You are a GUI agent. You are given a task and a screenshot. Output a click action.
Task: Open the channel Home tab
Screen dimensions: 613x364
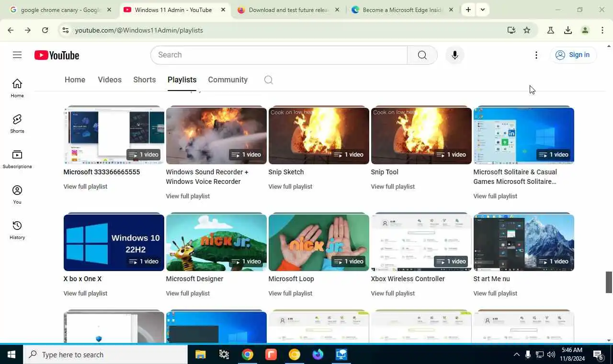pyautogui.click(x=75, y=80)
